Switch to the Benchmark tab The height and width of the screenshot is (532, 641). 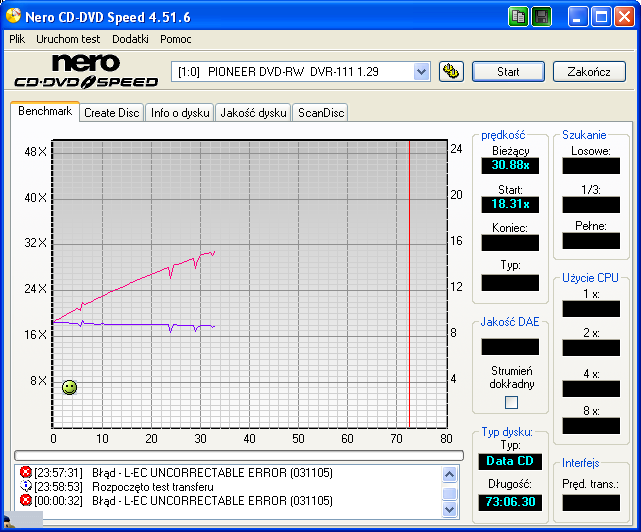tap(45, 111)
